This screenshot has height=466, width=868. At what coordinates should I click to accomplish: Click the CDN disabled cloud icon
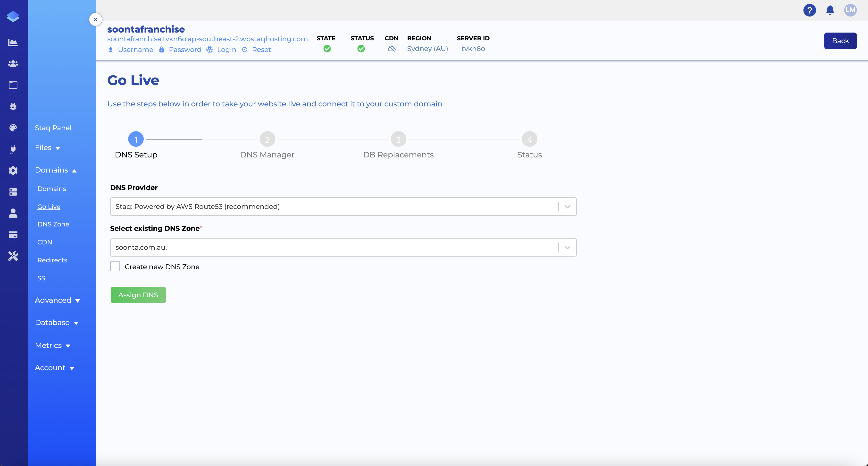point(392,49)
